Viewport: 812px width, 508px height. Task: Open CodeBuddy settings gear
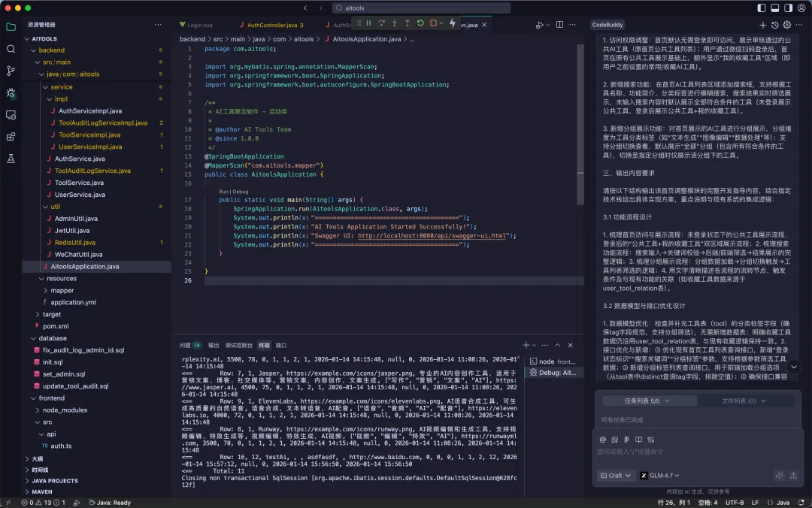pyautogui.click(x=787, y=25)
